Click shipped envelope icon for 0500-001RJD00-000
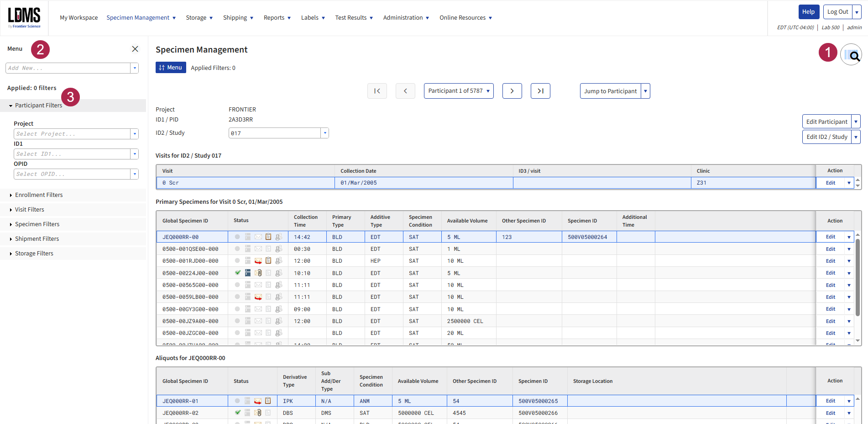The image size is (868, 424). (258, 261)
